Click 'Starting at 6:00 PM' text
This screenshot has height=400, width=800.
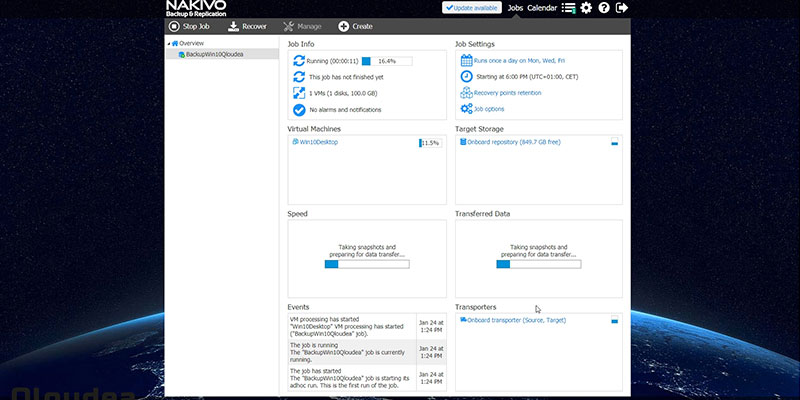click(x=527, y=77)
